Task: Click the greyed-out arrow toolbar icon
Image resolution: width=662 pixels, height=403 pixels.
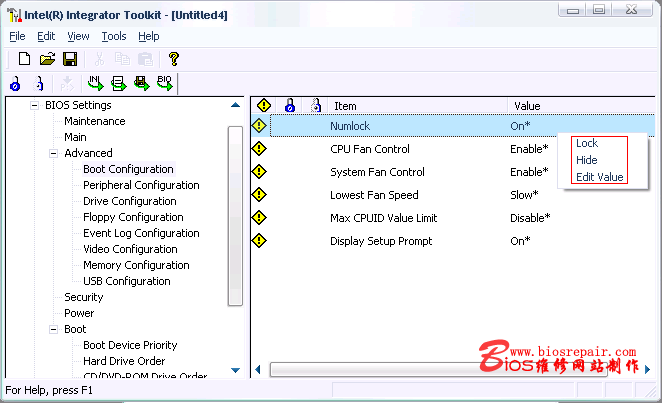Action: tap(67, 84)
